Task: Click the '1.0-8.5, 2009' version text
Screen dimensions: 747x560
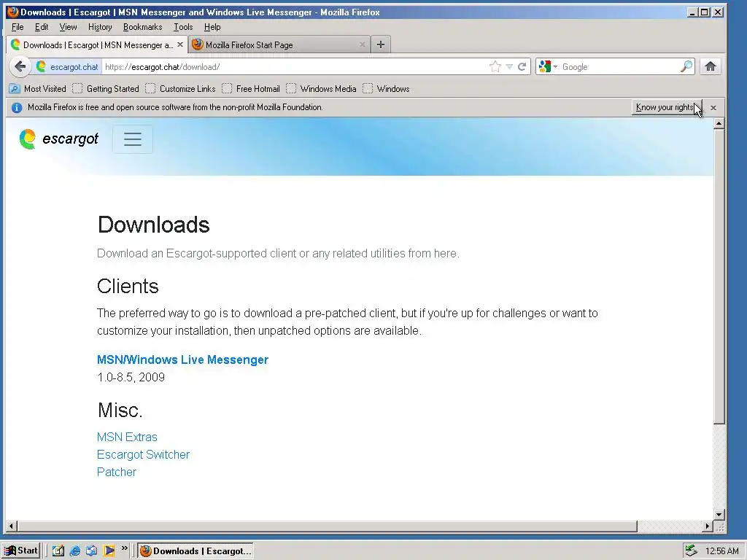Action: pyautogui.click(x=131, y=377)
